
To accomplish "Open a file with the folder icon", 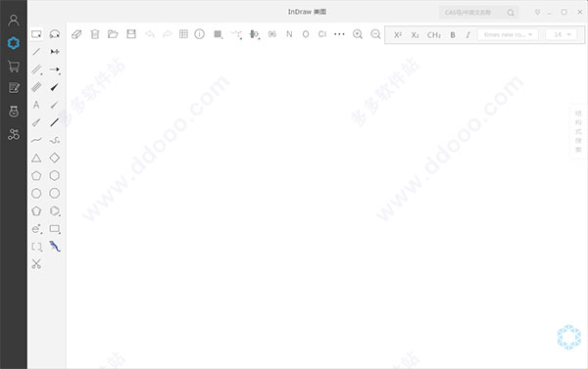I will (113, 34).
